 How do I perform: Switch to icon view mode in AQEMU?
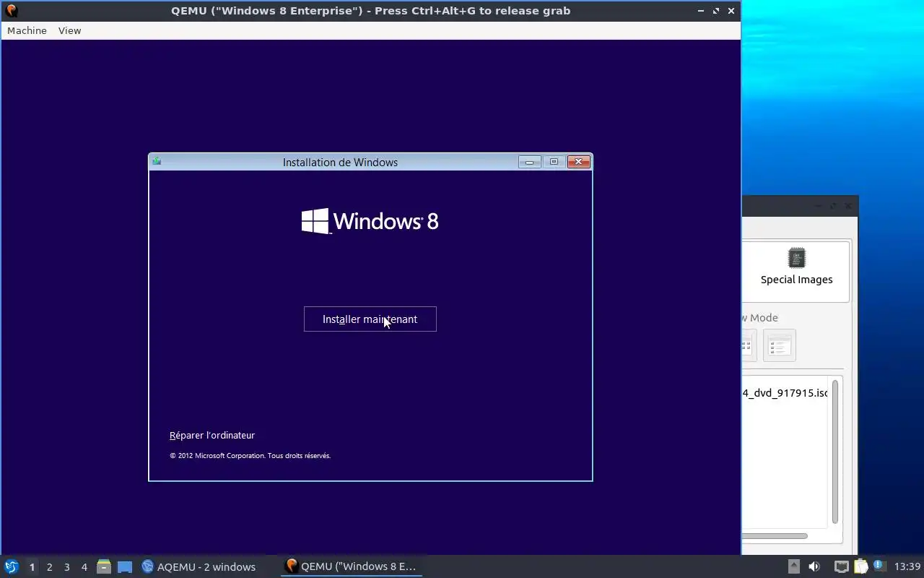click(748, 345)
